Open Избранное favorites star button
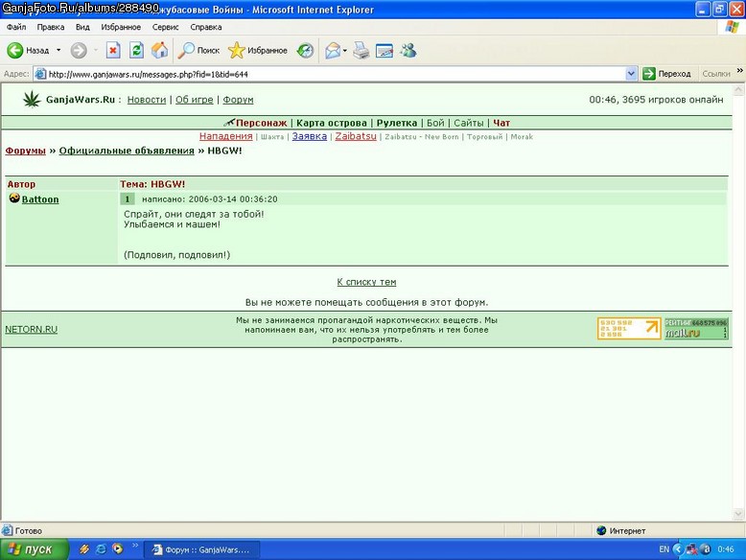Screen dimensions: 746x560 tap(257, 51)
